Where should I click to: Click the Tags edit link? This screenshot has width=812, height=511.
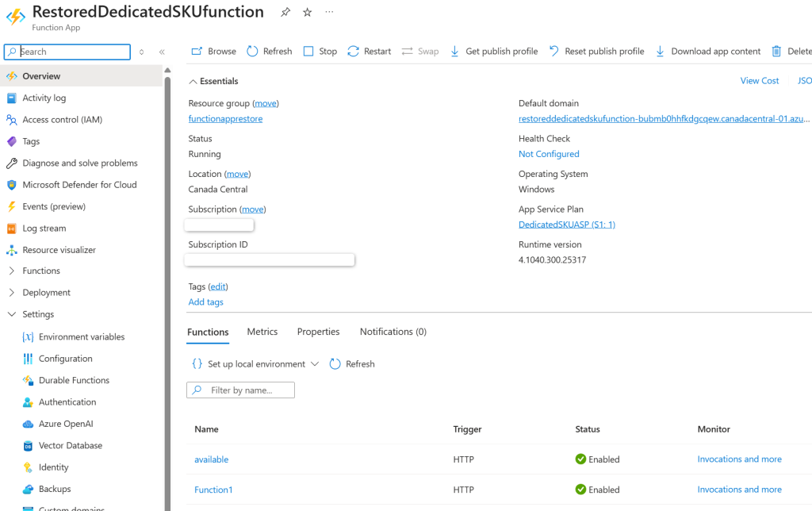point(218,286)
